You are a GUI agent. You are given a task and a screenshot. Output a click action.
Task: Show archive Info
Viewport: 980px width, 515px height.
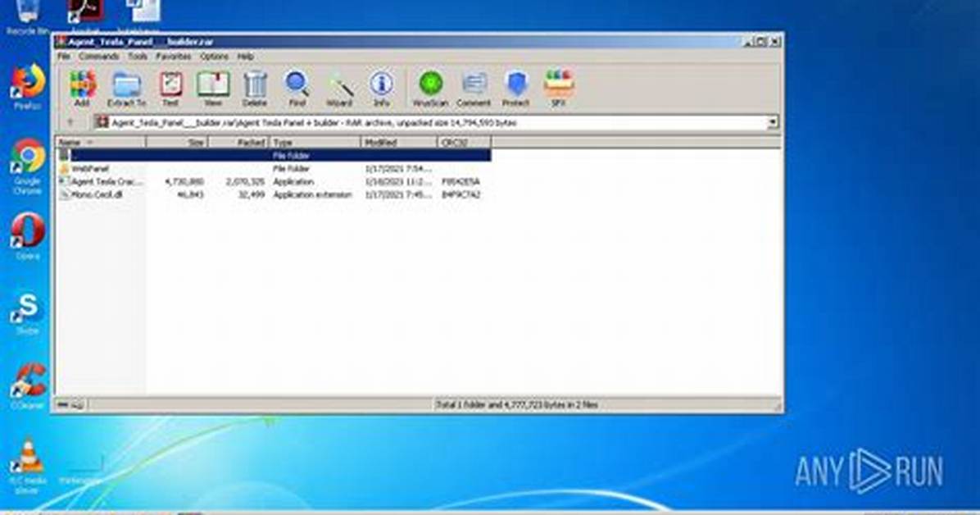[381, 89]
